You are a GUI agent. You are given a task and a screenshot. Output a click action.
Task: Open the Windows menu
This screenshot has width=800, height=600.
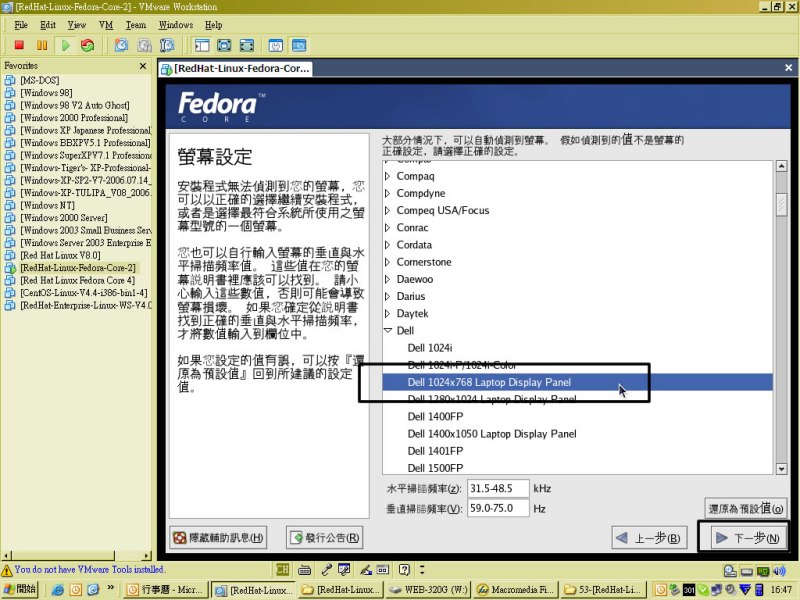click(176, 25)
